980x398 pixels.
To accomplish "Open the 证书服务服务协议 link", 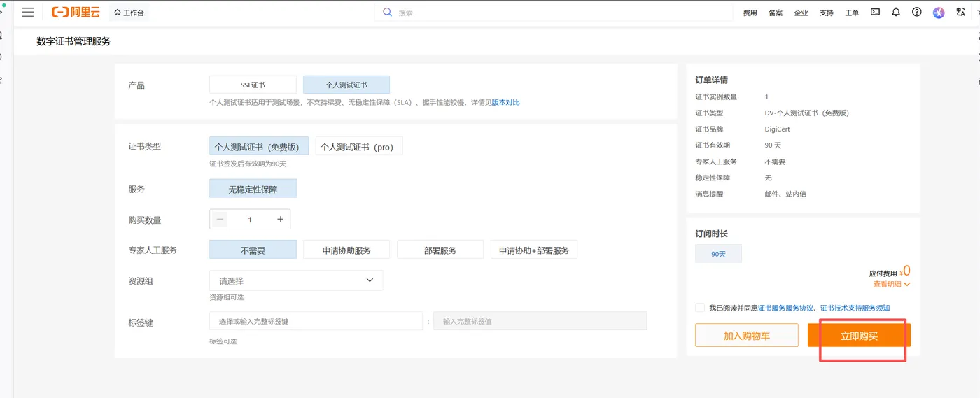I will click(786, 308).
